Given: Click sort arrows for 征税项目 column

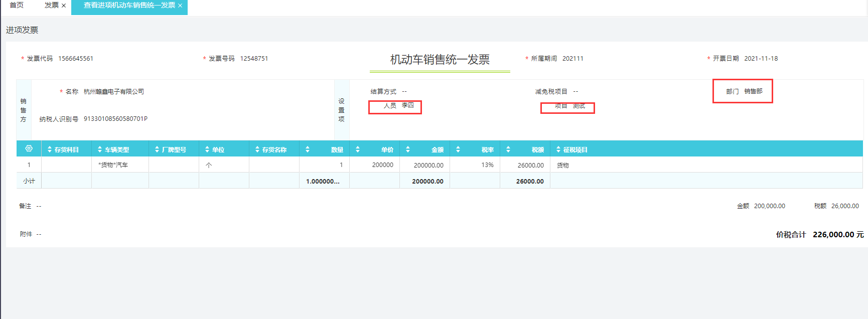Looking at the screenshot, I should point(558,149).
